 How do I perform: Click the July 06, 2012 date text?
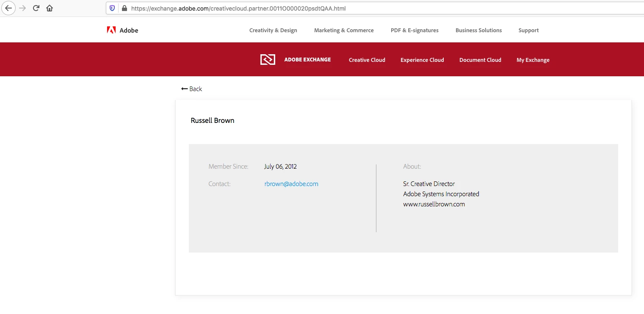[x=280, y=167]
